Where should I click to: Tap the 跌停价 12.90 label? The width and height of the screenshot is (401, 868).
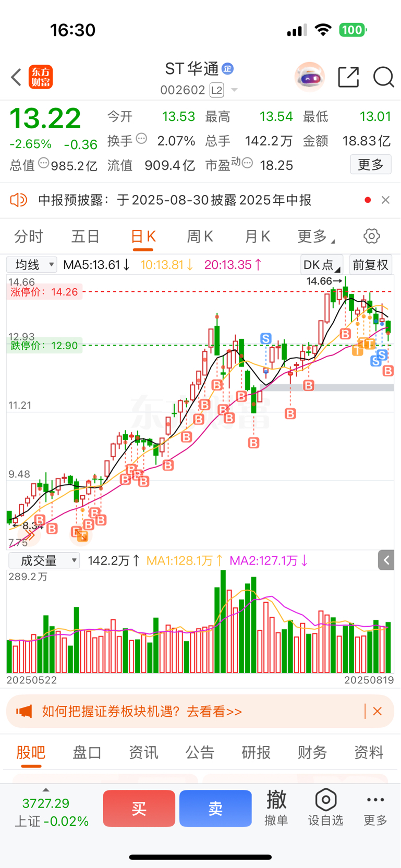(44, 346)
